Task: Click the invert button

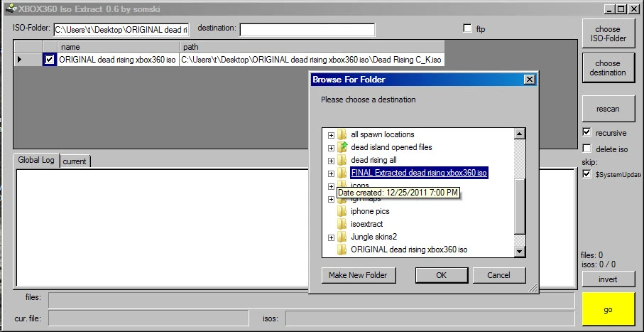Action: point(608,279)
